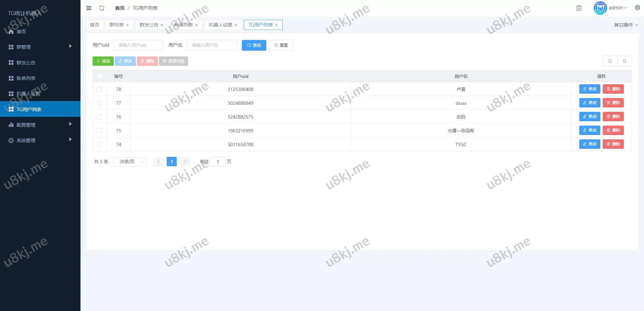Close the 群发公告 tab with its X
The height and width of the screenshot is (311, 644).
162,25
